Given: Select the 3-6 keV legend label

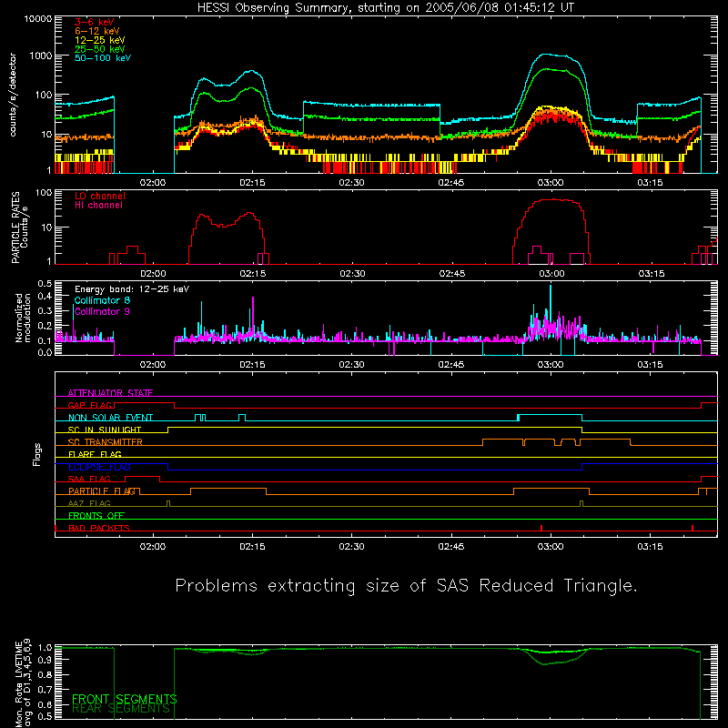Looking at the screenshot, I should [x=94, y=22].
